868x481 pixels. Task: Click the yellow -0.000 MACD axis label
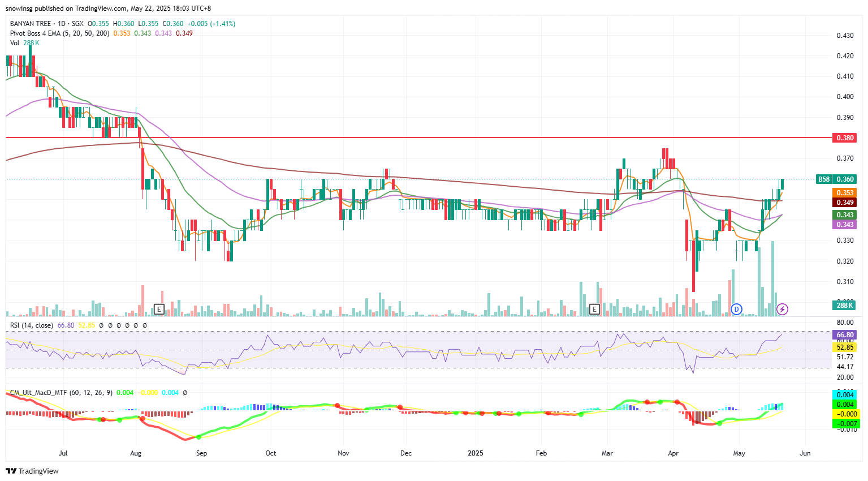(x=845, y=414)
